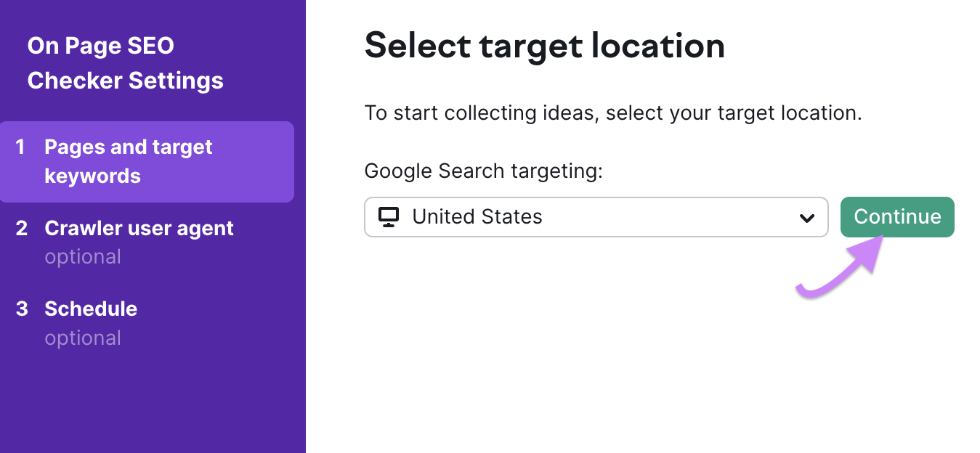This screenshot has width=980, height=453.
Task: Click optional label under Crawler user agent
Action: pos(83,256)
